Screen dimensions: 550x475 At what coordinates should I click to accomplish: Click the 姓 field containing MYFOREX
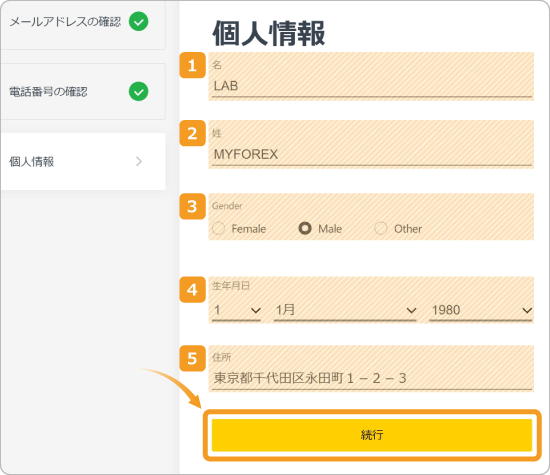371,155
